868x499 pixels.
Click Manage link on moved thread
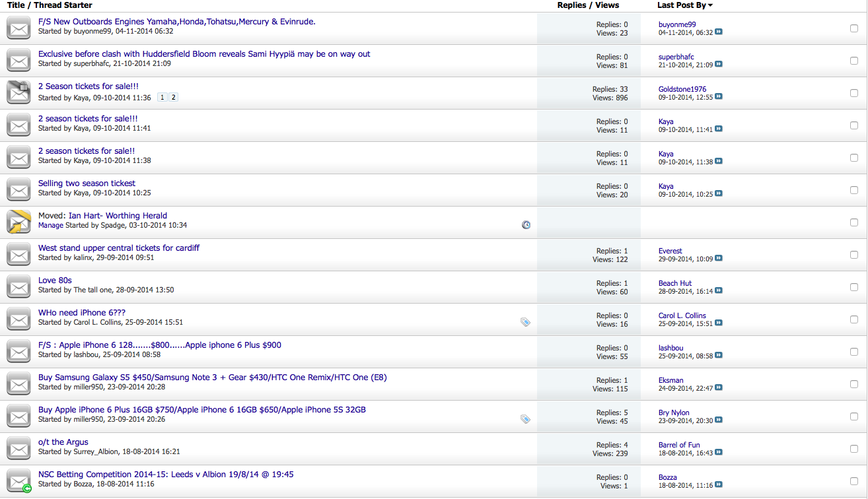(51, 225)
